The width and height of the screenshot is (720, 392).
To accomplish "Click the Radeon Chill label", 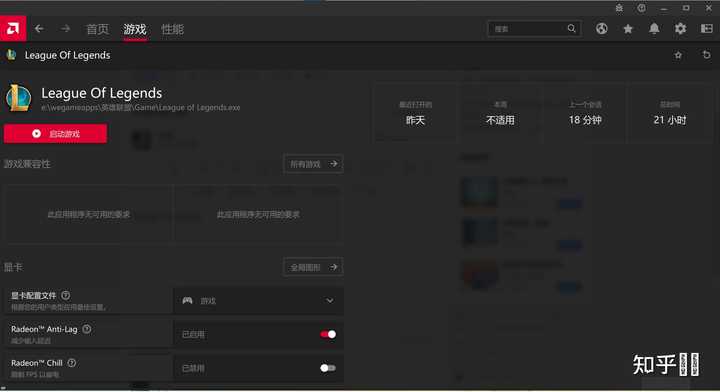I will click(37, 363).
